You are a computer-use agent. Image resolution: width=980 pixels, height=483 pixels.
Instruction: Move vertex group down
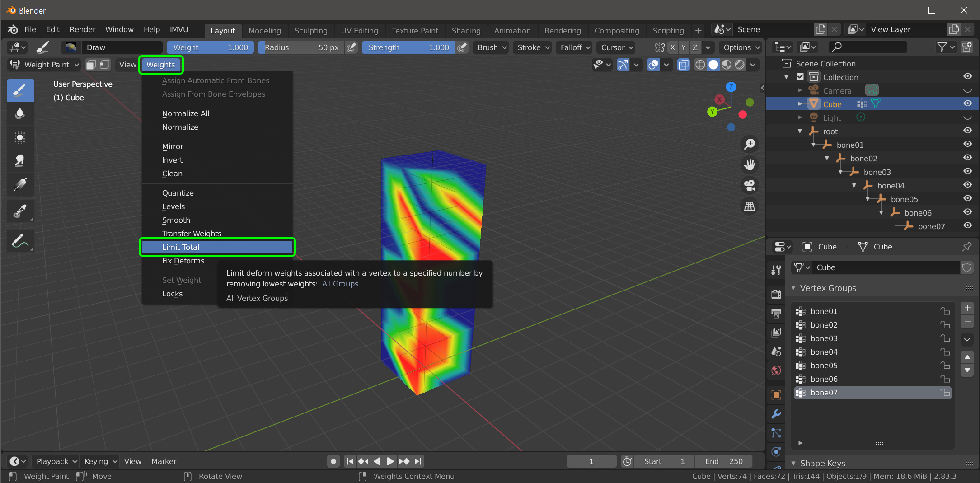967,370
